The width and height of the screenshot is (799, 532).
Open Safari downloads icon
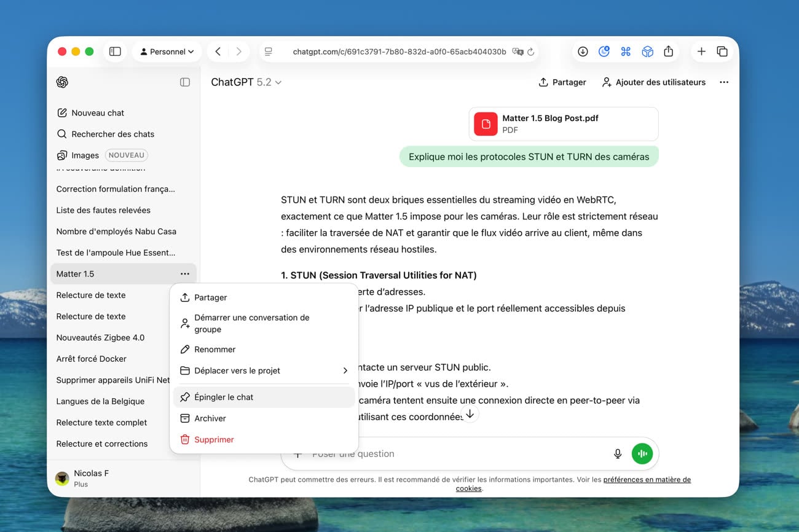coord(583,52)
